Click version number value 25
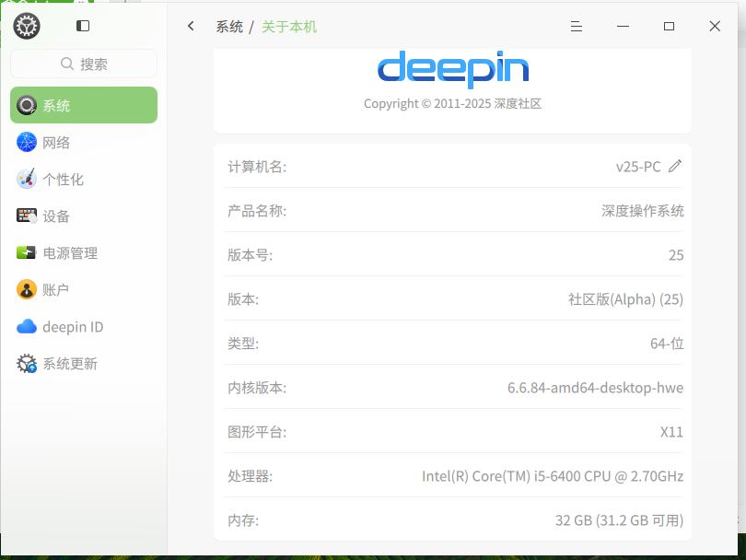This screenshot has height=560, width=746. pyautogui.click(x=676, y=255)
